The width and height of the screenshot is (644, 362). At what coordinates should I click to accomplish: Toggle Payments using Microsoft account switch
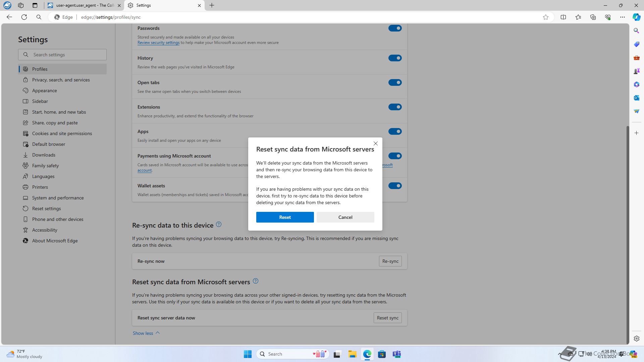(395, 156)
